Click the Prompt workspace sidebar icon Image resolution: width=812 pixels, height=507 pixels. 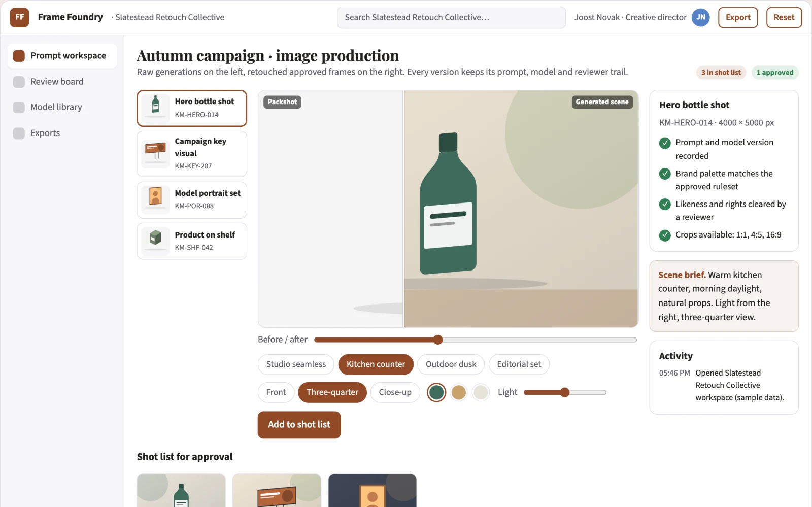[19, 56]
